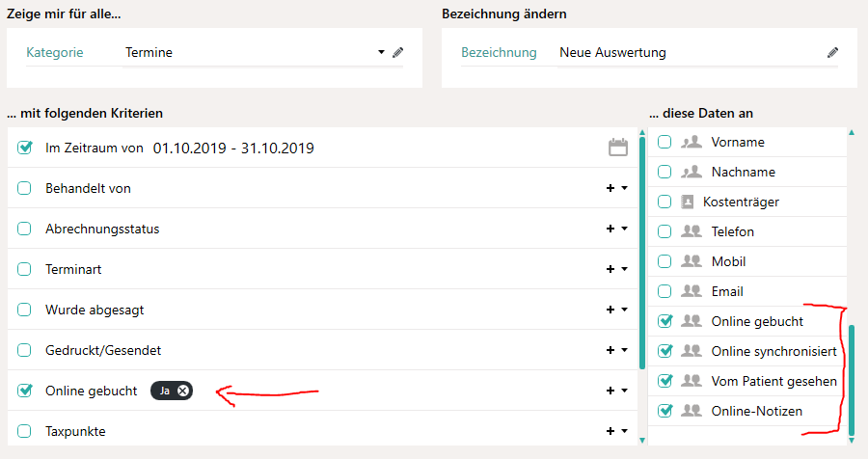Click the people icon next to Vom Patient gesehen
868x459 pixels.
[692, 381]
